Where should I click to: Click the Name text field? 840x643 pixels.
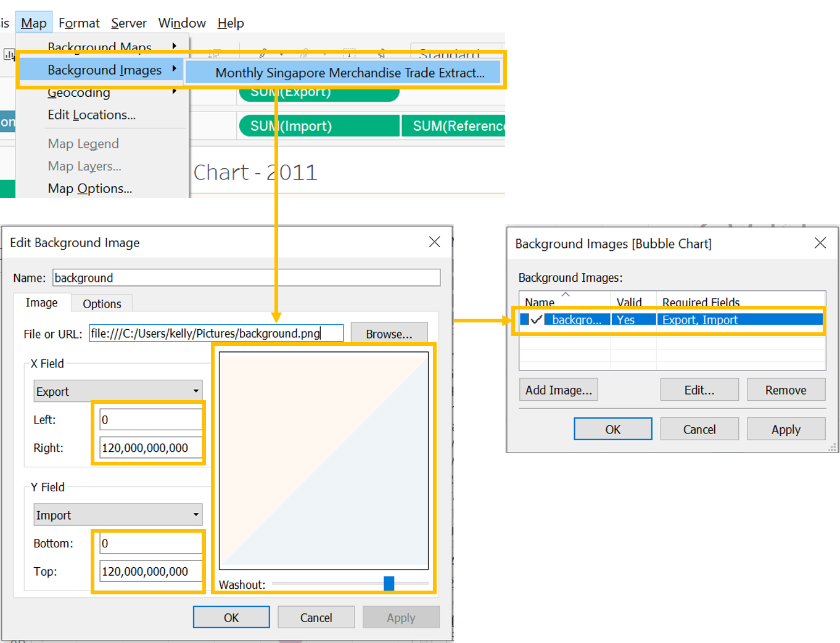click(246, 277)
